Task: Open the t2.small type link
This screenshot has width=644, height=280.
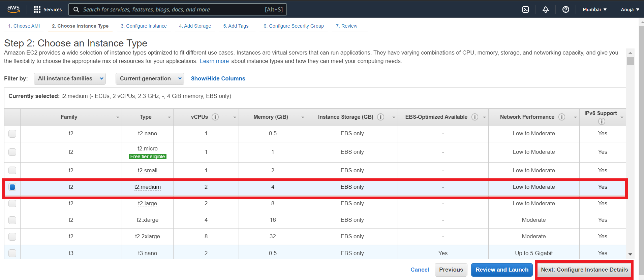Action: coord(147,170)
